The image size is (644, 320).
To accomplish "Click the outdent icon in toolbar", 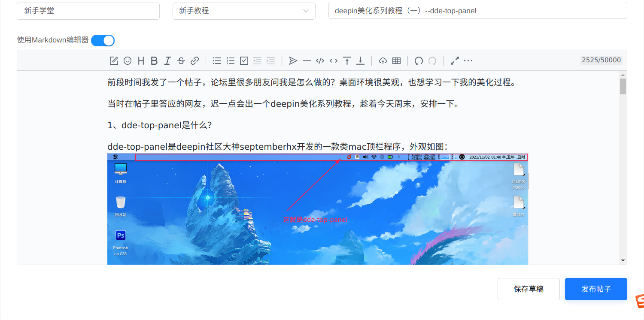I will coord(257,61).
